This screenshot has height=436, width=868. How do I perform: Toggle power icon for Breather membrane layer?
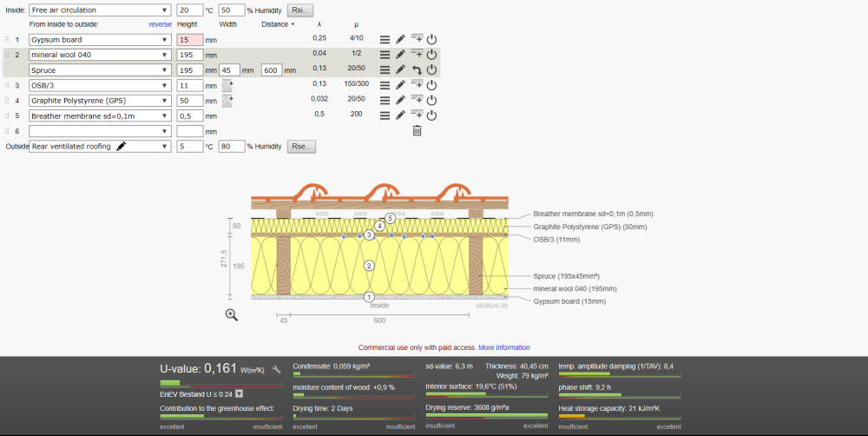point(431,116)
